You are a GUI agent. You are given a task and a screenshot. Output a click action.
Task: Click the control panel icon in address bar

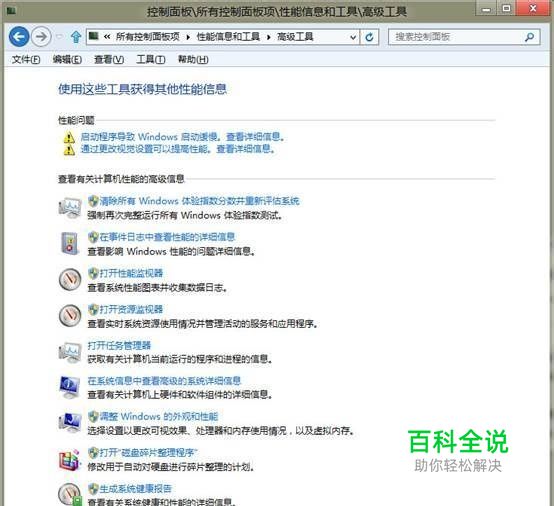point(94,36)
